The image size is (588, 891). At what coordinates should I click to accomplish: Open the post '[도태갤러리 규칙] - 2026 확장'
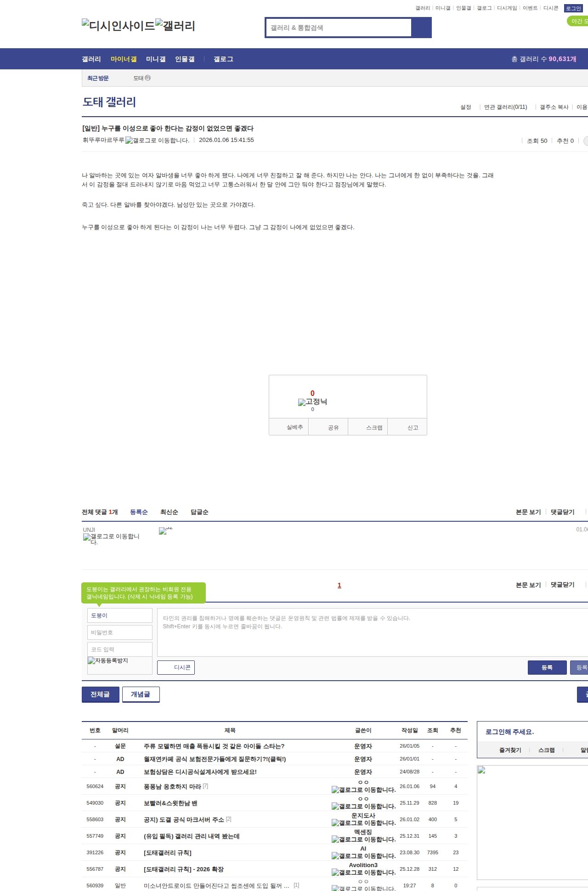(184, 869)
